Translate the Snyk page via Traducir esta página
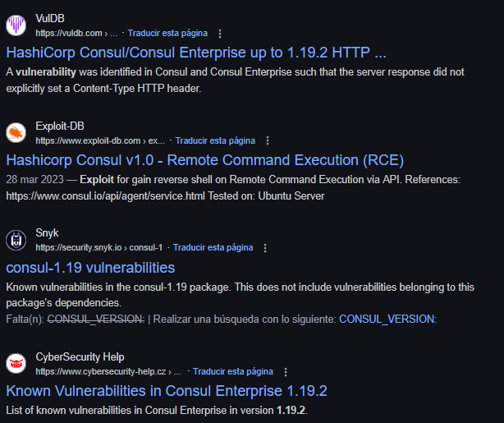504x423 pixels. tap(213, 247)
